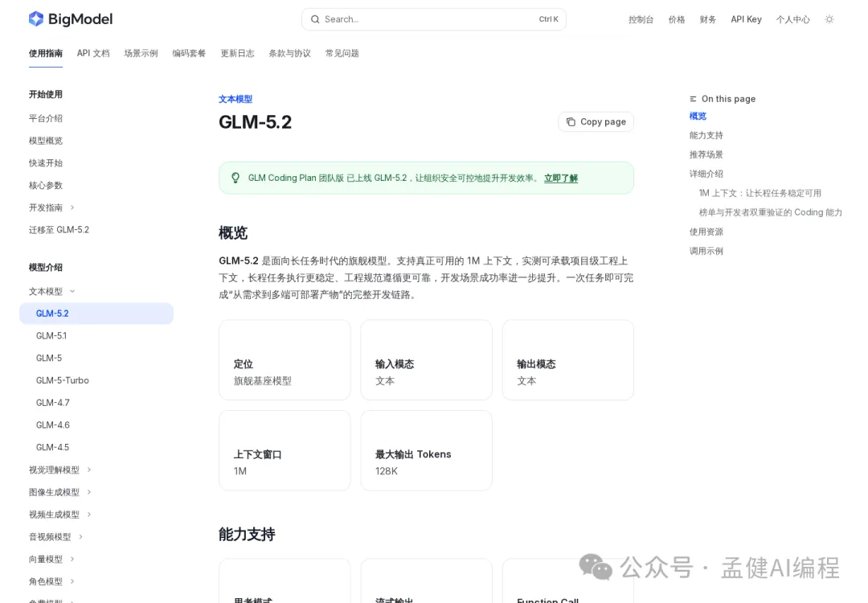Jump to 榜单与开发者双重验证 Coding link
This screenshot has height=603, width=868.
[770, 212]
